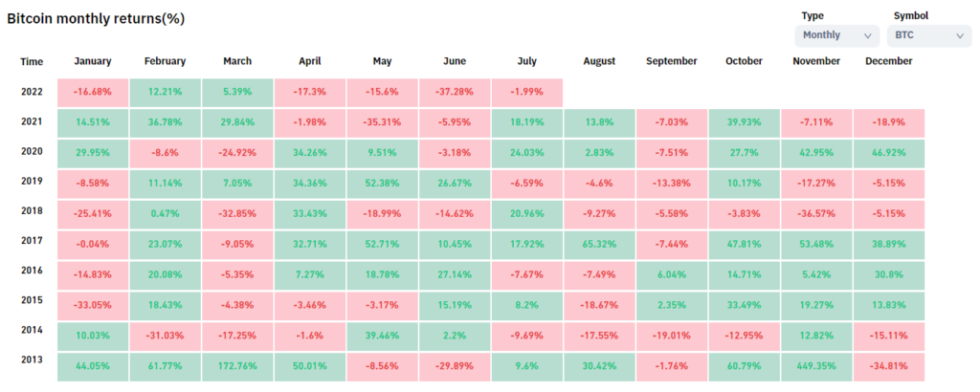The image size is (980, 392).
Task: Click the 46.92% December 2020 cell
Action: click(x=889, y=153)
